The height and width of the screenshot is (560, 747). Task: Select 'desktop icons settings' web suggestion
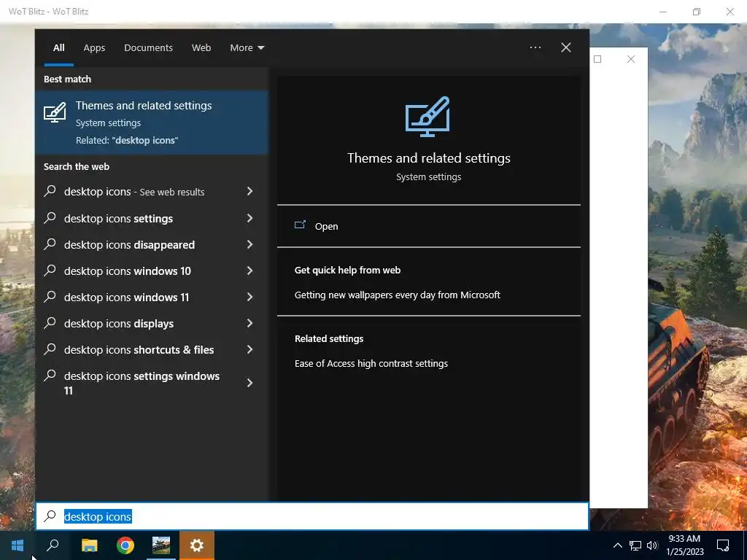152,219
